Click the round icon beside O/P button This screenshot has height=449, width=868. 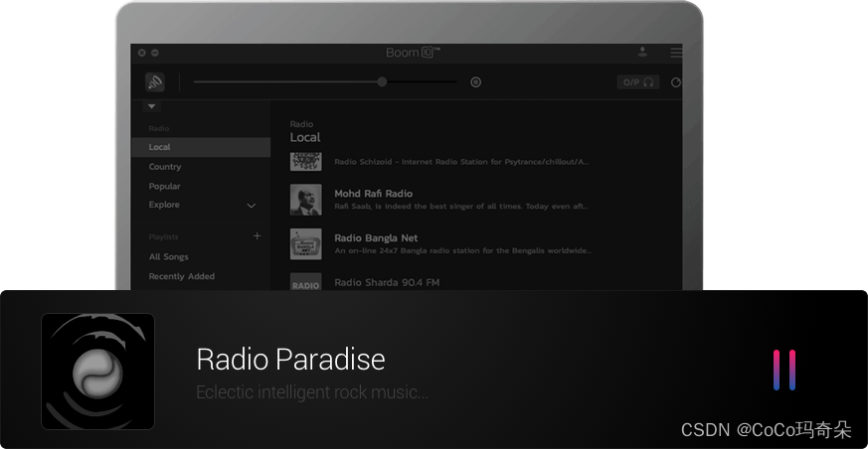[676, 82]
